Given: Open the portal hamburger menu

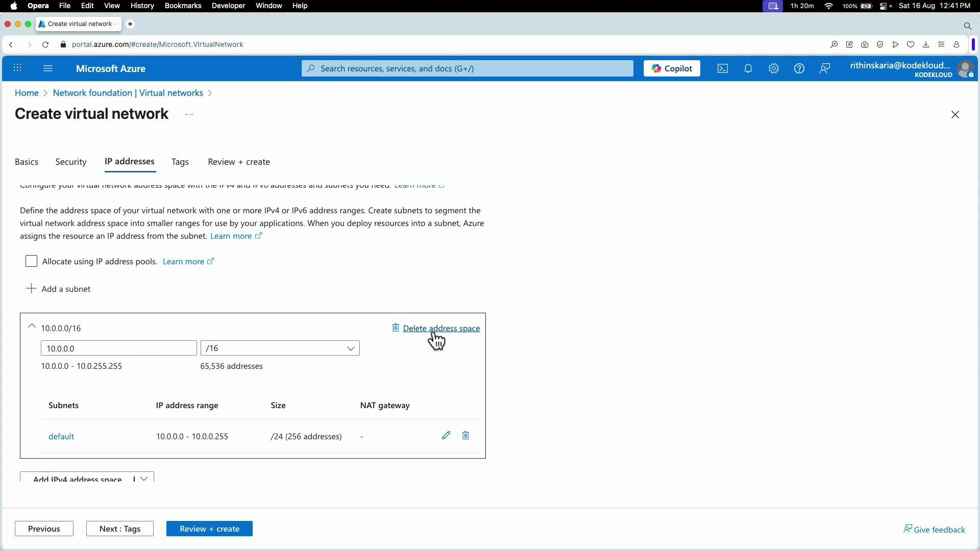Looking at the screenshot, I should [x=48, y=68].
